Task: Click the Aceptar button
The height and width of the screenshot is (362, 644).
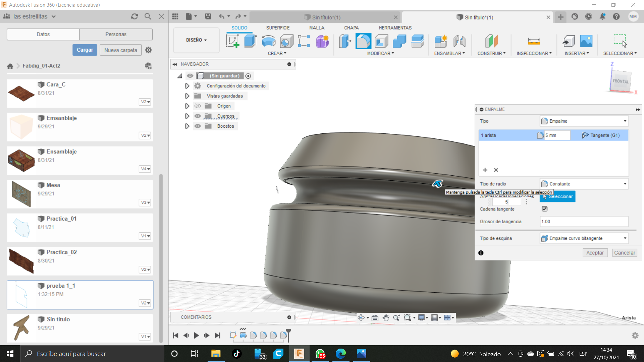Action: (x=595, y=253)
